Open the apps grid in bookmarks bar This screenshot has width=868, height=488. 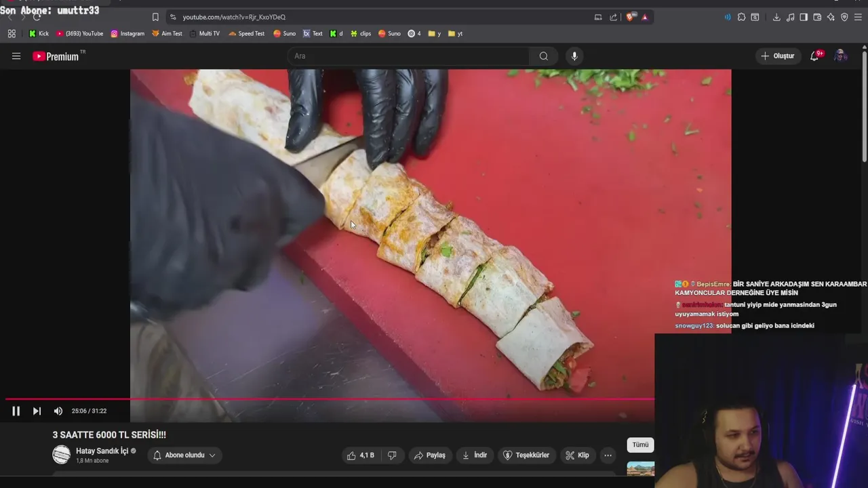(12, 33)
